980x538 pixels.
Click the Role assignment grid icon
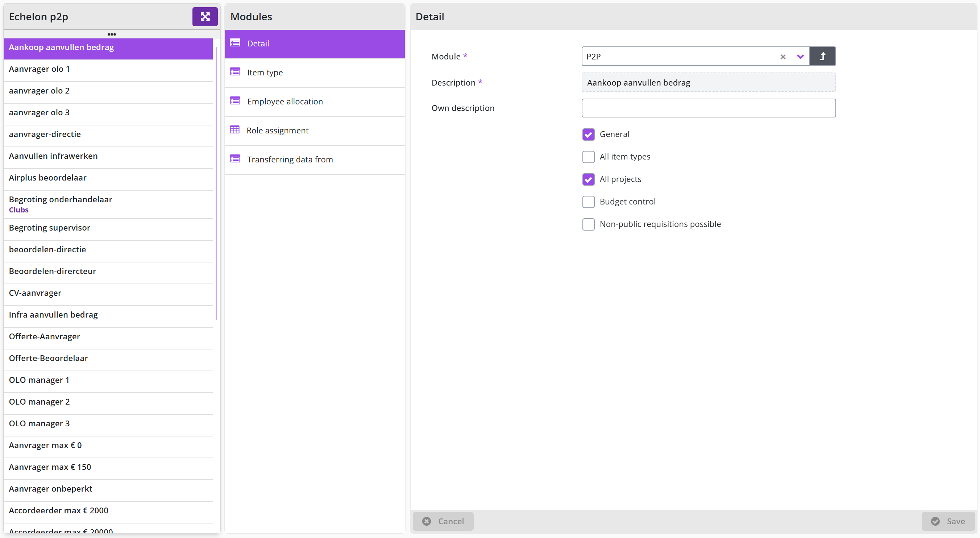235,130
